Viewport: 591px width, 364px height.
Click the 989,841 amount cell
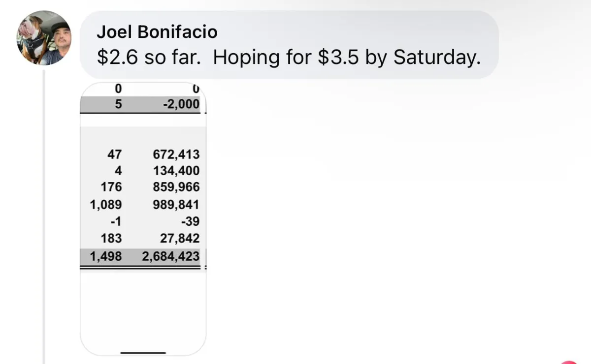point(176,205)
